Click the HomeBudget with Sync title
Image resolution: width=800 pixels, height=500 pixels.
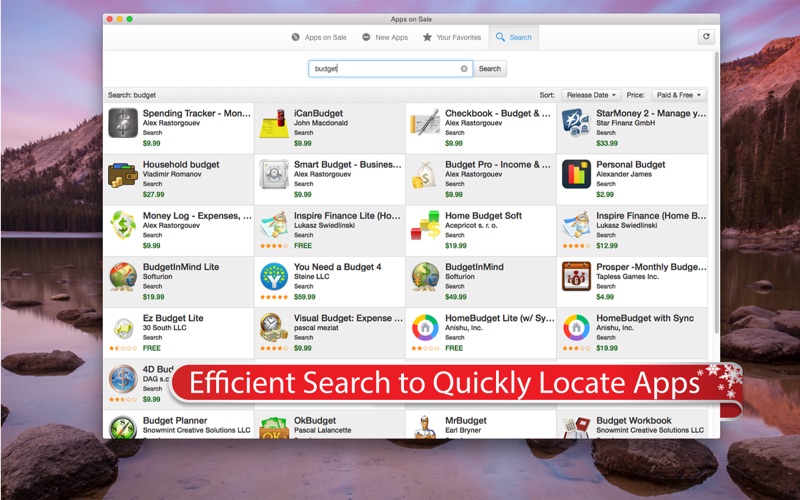coord(645,318)
